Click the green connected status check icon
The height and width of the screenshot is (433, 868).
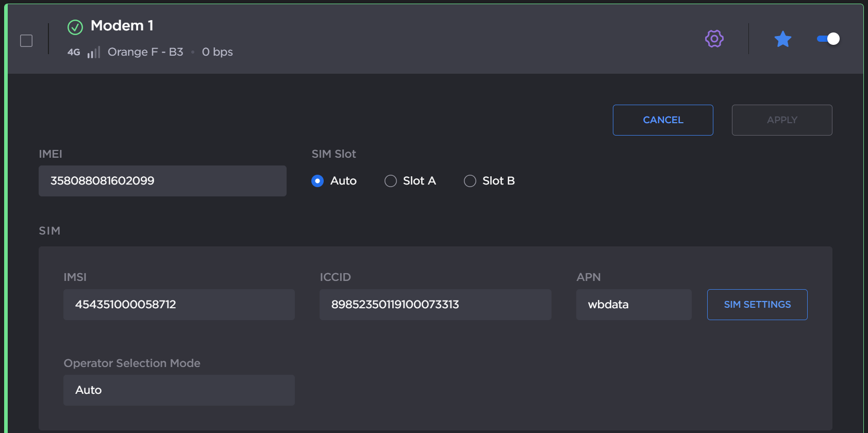75,27
